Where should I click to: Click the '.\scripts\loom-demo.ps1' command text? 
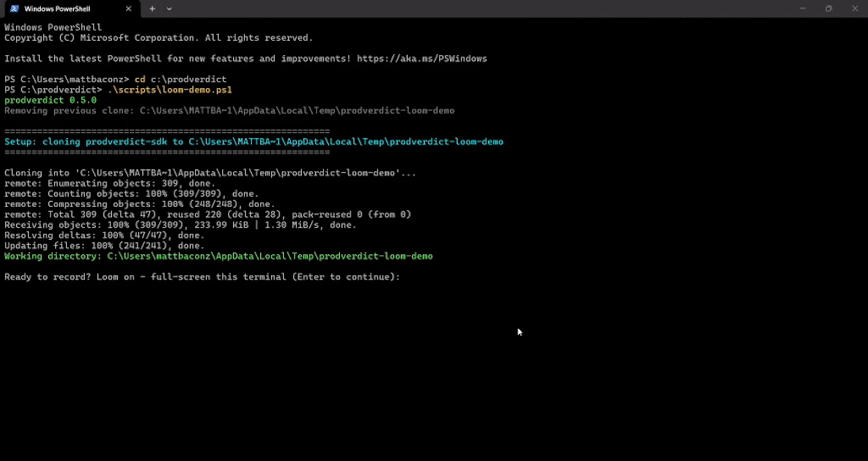click(170, 90)
